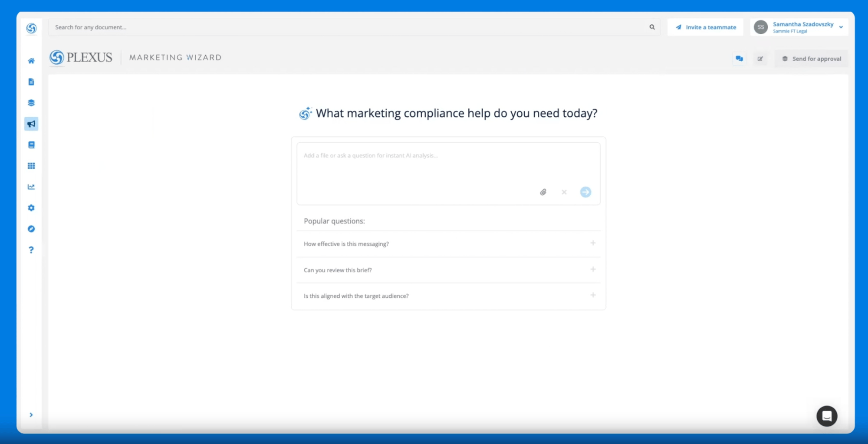Submit question using the arrow button

coord(585,192)
